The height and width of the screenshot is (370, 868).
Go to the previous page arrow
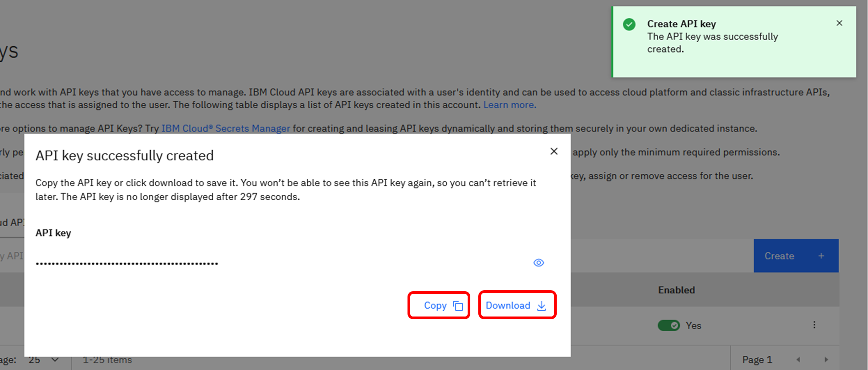(x=798, y=359)
